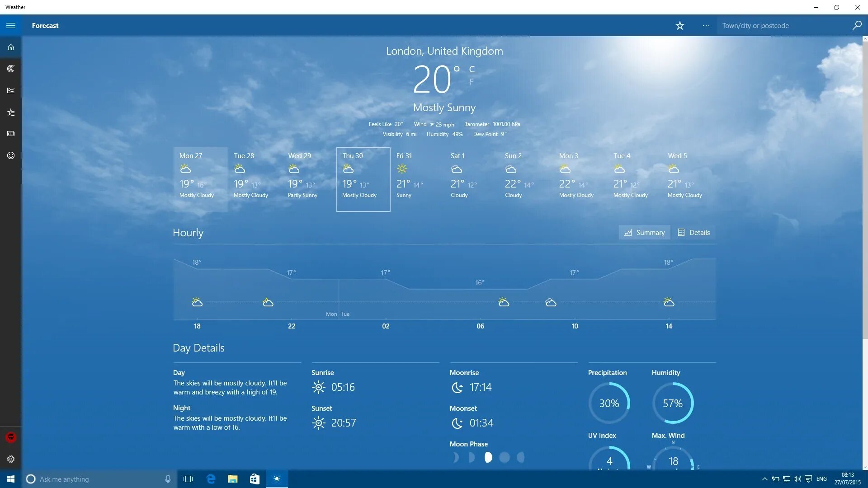Go to Home in the sidebar
868x488 pixels.
(11, 47)
